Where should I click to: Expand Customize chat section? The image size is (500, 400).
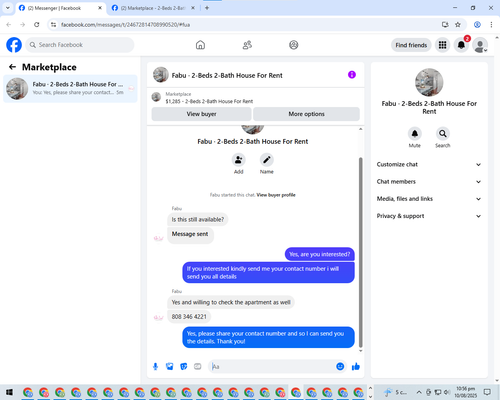(429, 164)
